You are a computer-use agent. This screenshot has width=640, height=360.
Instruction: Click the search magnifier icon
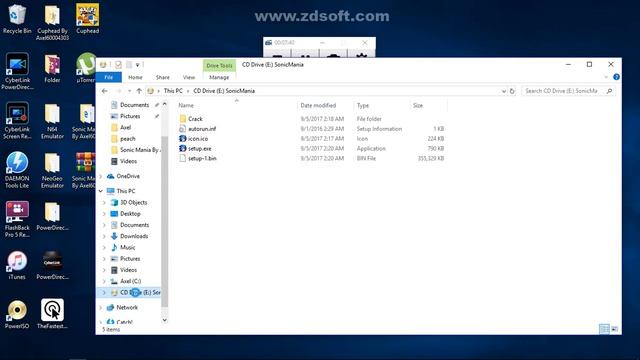point(609,91)
